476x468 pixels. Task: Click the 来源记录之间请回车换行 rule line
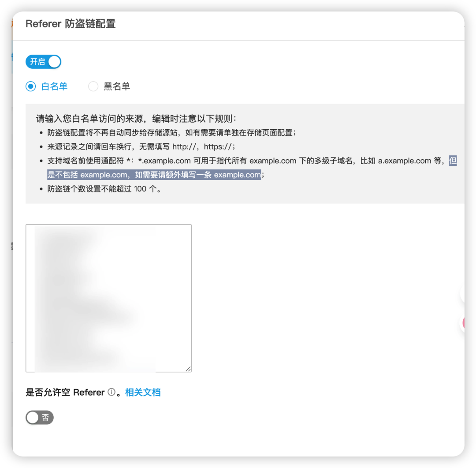pos(141,147)
